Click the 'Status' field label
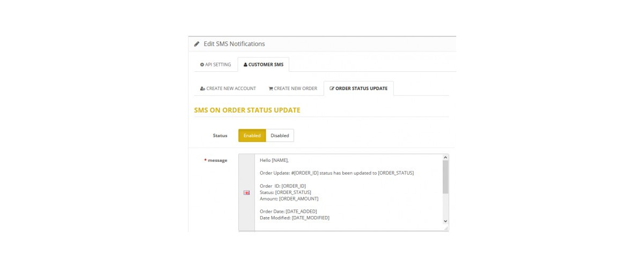 220,136
